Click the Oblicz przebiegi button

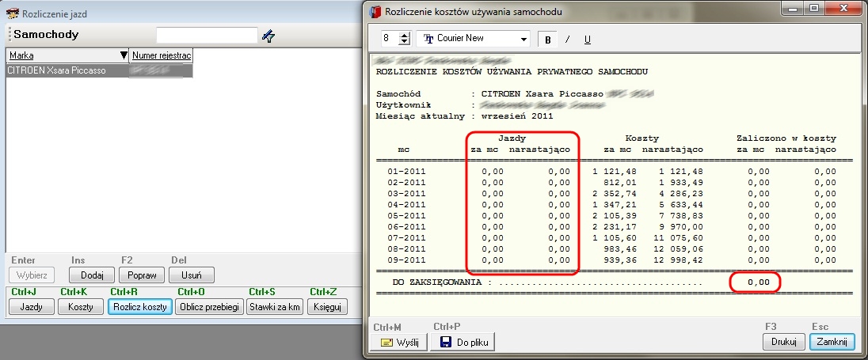click(x=209, y=306)
